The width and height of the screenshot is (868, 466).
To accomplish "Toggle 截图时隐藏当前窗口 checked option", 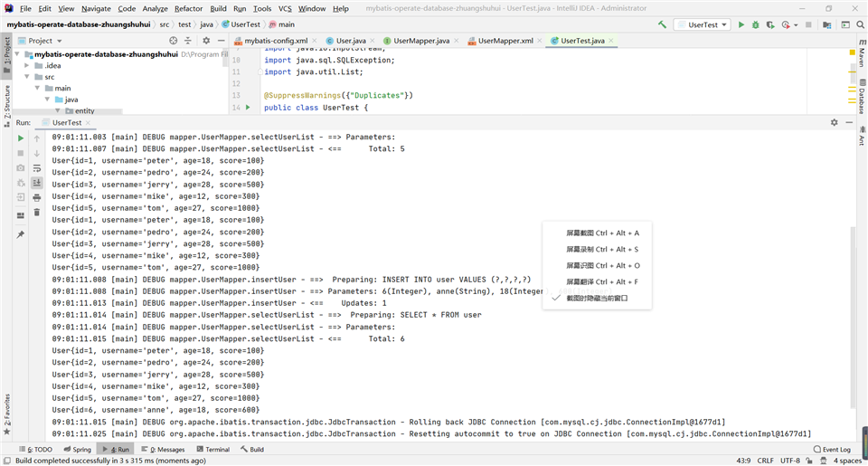I will click(597, 298).
